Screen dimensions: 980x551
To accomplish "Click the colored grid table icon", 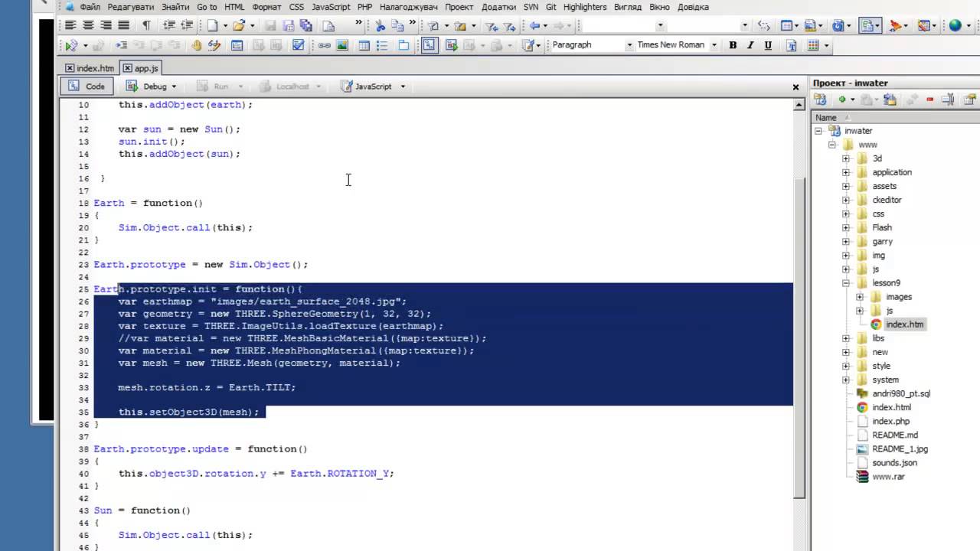I will (x=813, y=45).
